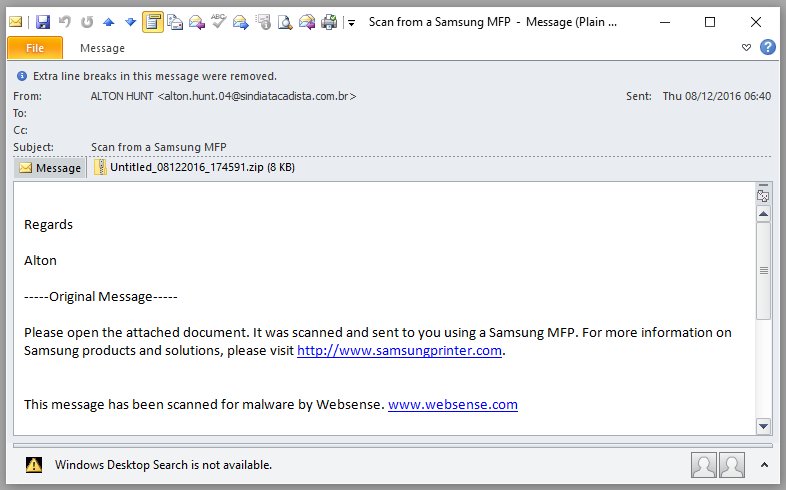Click the first contact photo in People Pane
This screenshot has height=490, width=786.
pos(704,465)
